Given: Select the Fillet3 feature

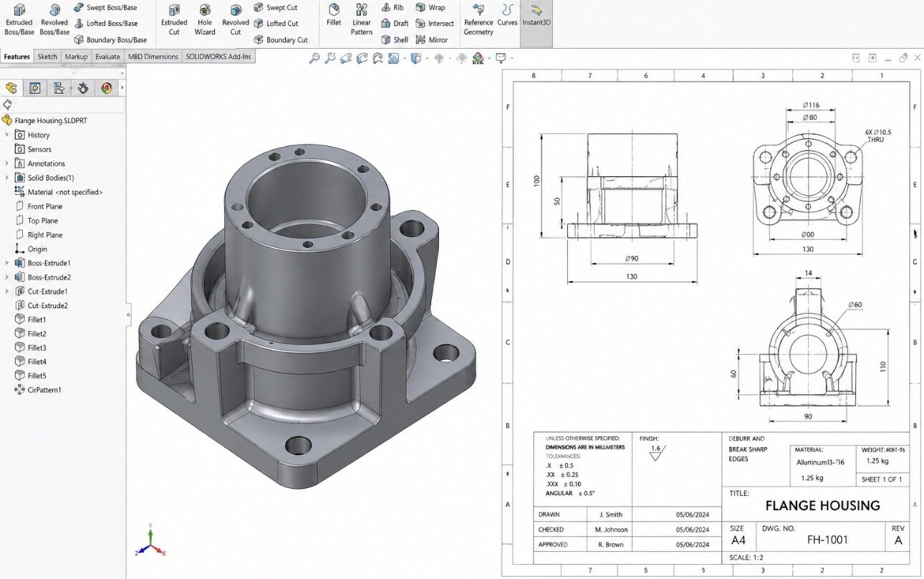Looking at the screenshot, I should (31, 348).
